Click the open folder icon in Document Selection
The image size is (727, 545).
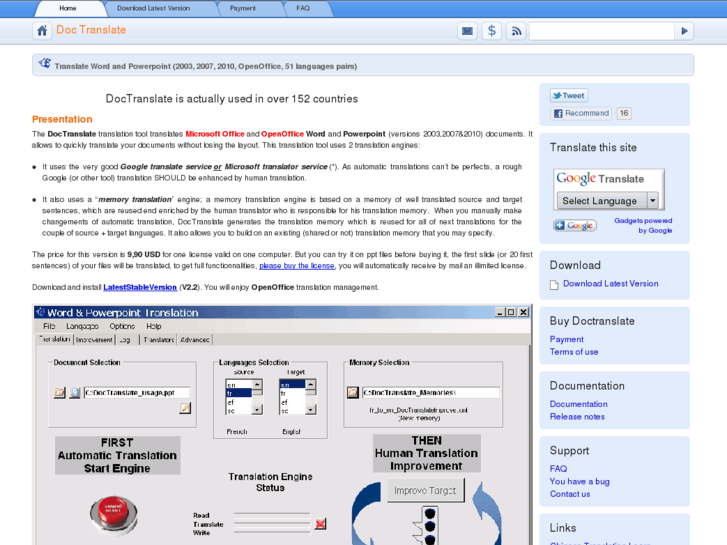point(59,392)
